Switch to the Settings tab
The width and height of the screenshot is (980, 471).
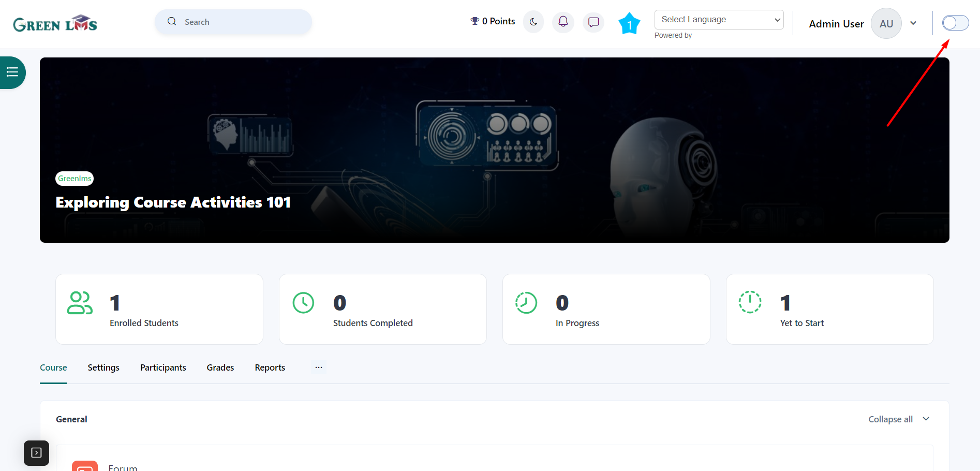pos(103,367)
